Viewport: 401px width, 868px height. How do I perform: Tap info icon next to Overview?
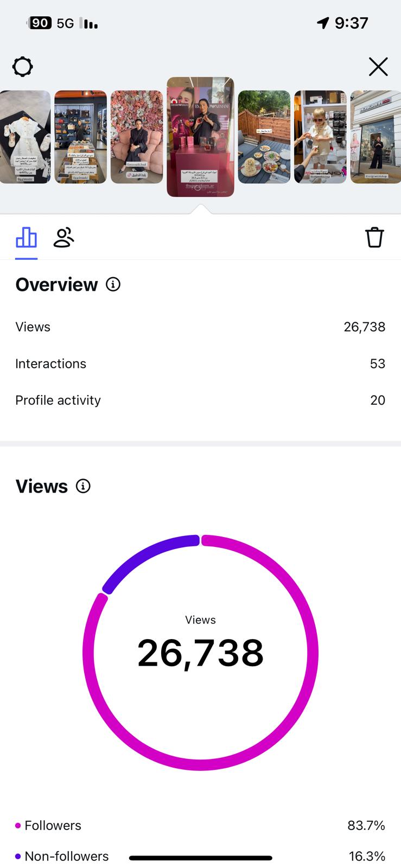[113, 284]
